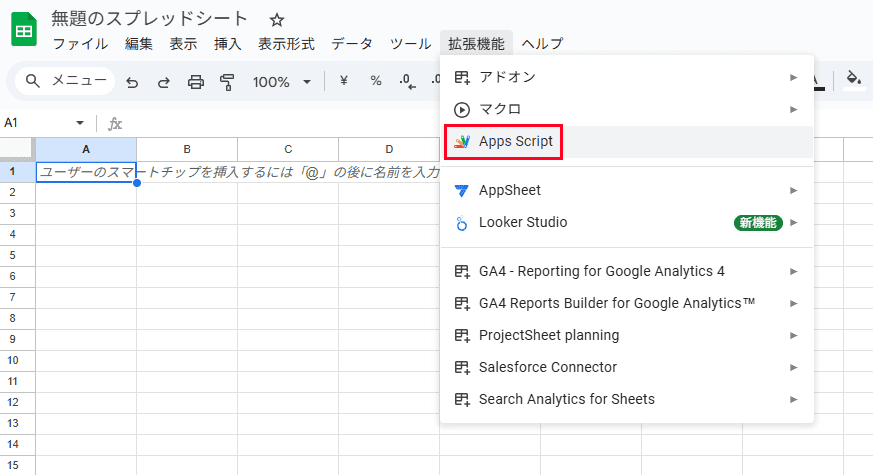Open the ヘルプ menu
This screenshot has height=475, width=873.
coord(542,44)
